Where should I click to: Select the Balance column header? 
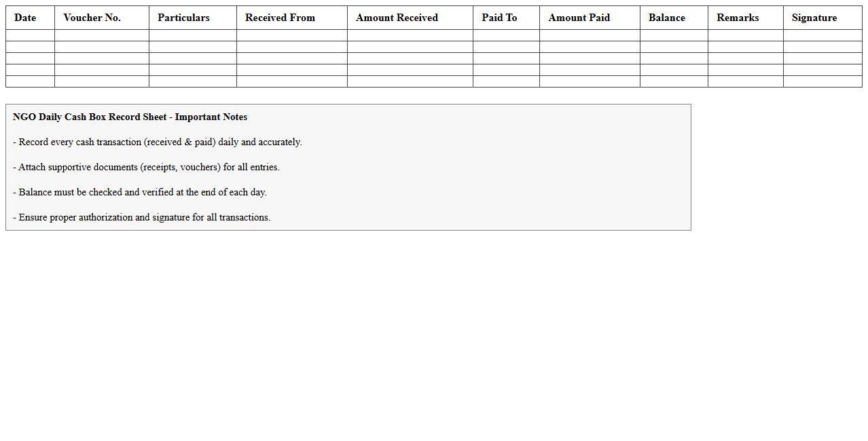pyautogui.click(x=666, y=18)
